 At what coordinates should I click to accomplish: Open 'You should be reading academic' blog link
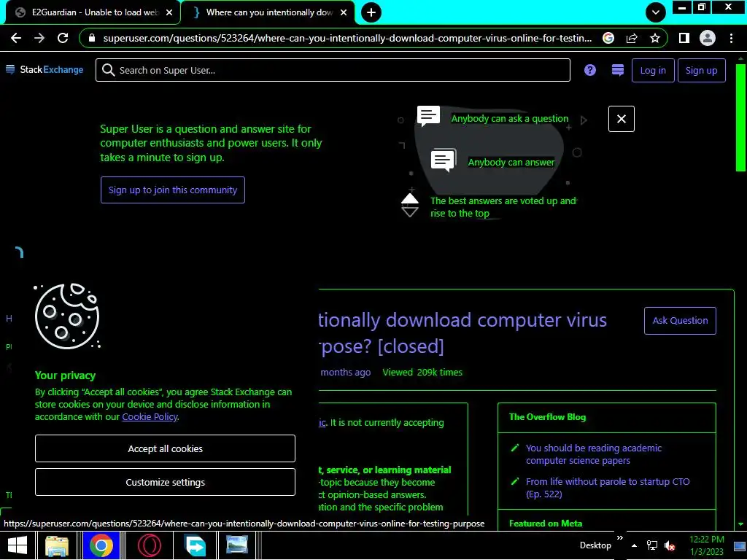click(594, 454)
